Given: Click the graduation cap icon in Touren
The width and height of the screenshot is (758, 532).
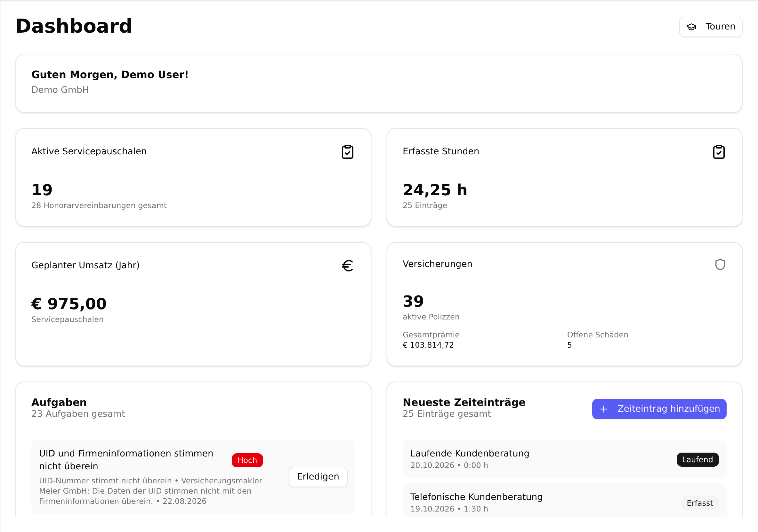Looking at the screenshot, I should pos(691,27).
